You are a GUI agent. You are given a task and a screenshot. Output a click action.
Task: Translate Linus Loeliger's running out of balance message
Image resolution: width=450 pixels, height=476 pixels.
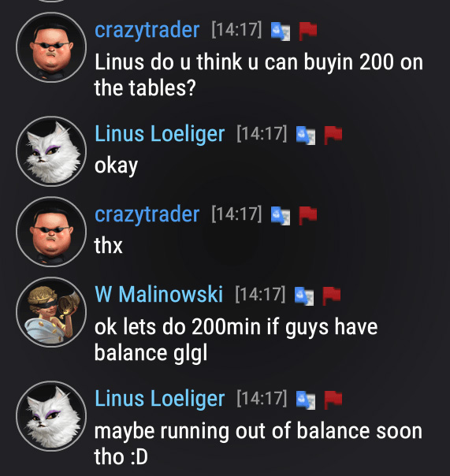306,400
